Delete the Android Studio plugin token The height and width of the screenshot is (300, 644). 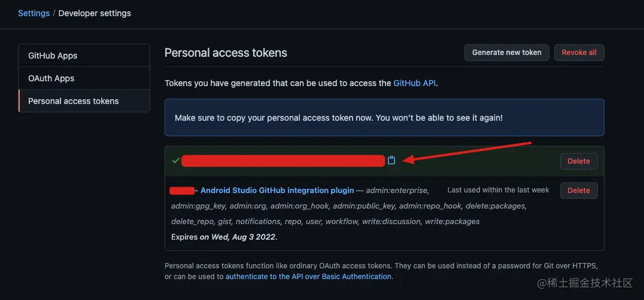point(578,190)
